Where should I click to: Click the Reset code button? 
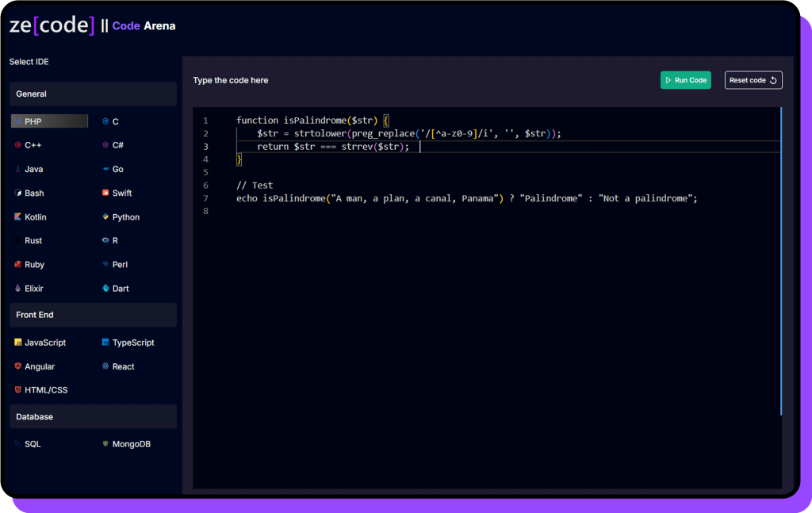[753, 80]
